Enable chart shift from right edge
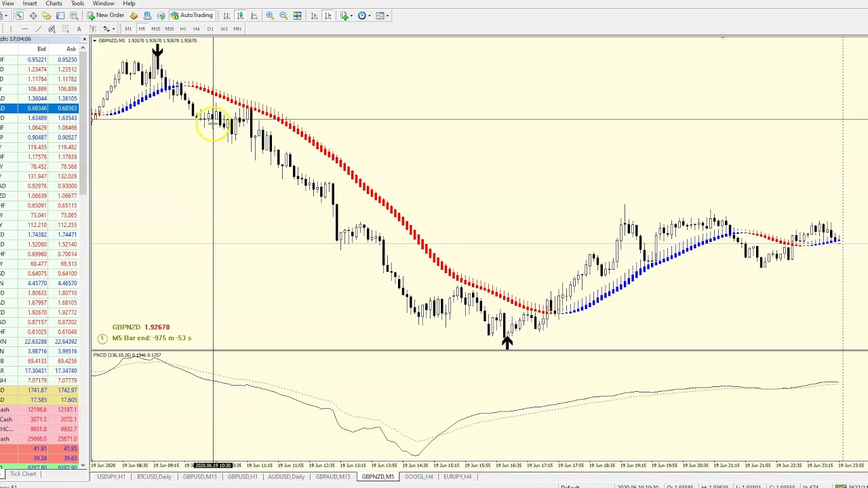 point(328,16)
